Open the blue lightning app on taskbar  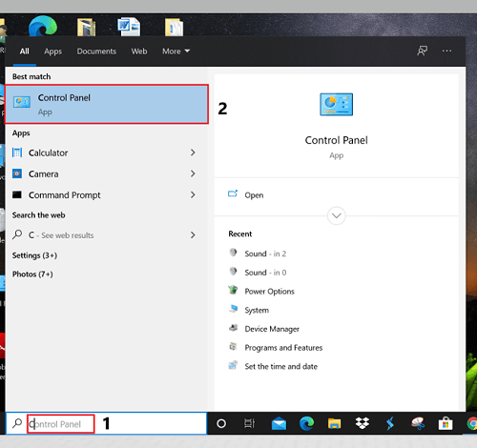tap(390, 423)
